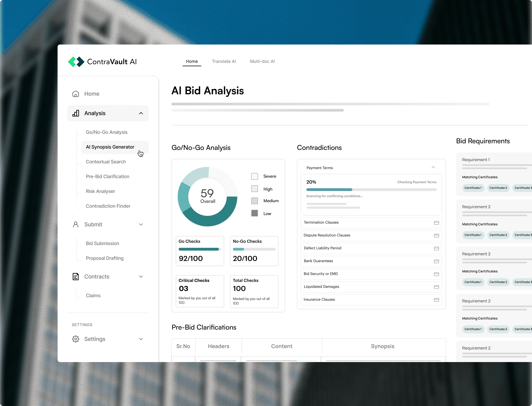Click the Bank Guarantees card icon
This screenshot has height=406, width=532.
tap(436, 261)
